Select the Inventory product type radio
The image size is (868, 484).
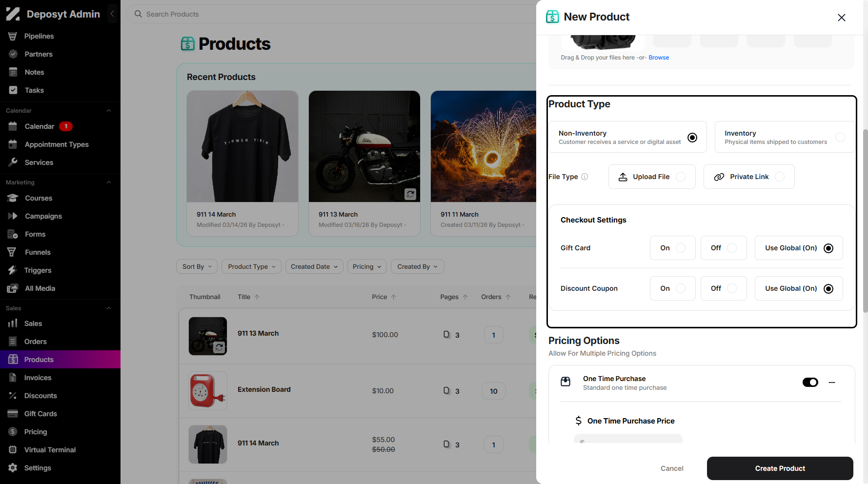[840, 137]
